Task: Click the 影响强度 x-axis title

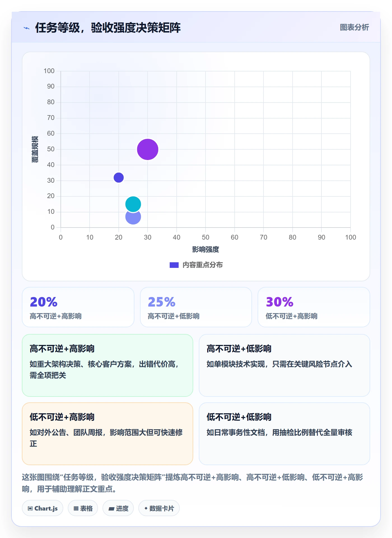Action: tap(206, 249)
